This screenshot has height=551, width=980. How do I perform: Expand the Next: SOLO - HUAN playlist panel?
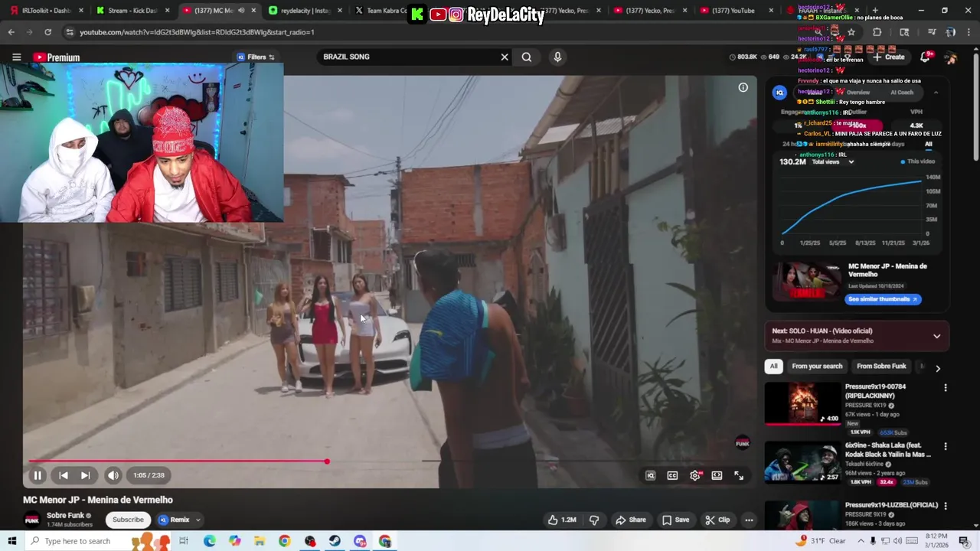(936, 336)
